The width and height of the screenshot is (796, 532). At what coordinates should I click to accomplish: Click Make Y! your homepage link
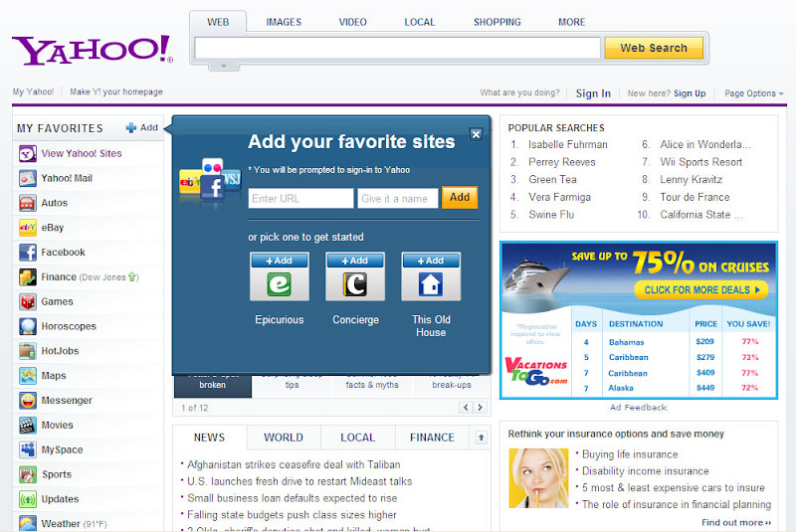(116, 91)
